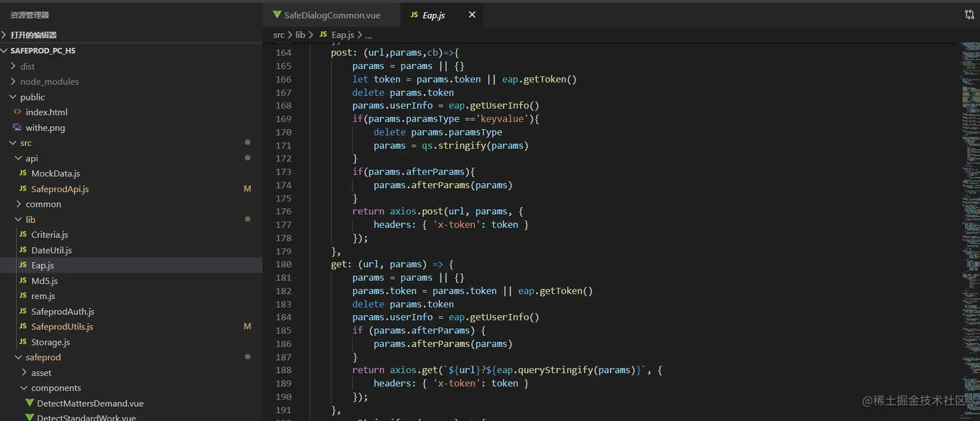Collapse the public folder
This screenshot has height=421, width=980.
pyautogui.click(x=131, y=97)
